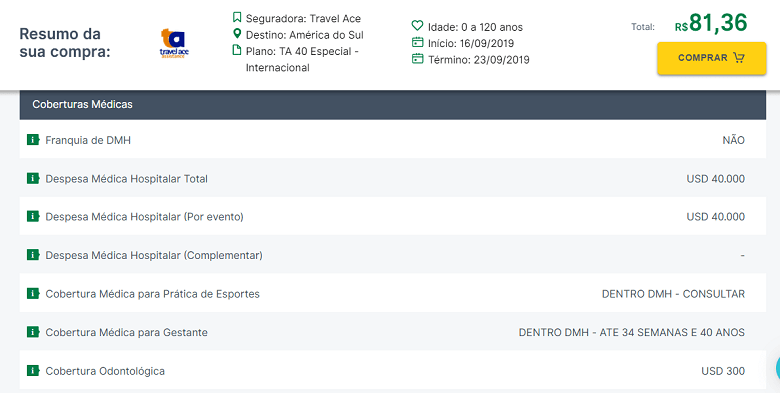Viewport: 780px width, 393px height.
Task: Show info for Despesa Médica Hospitalar (Complementar)
Action: pyautogui.click(x=33, y=255)
